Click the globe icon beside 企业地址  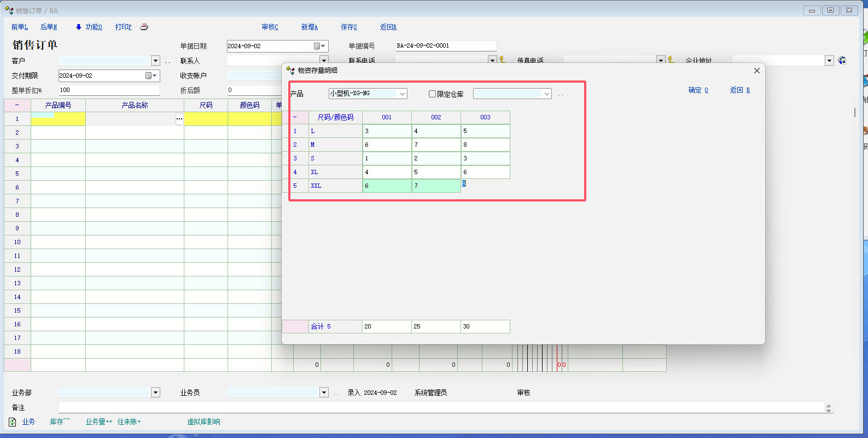tap(842, 61)
